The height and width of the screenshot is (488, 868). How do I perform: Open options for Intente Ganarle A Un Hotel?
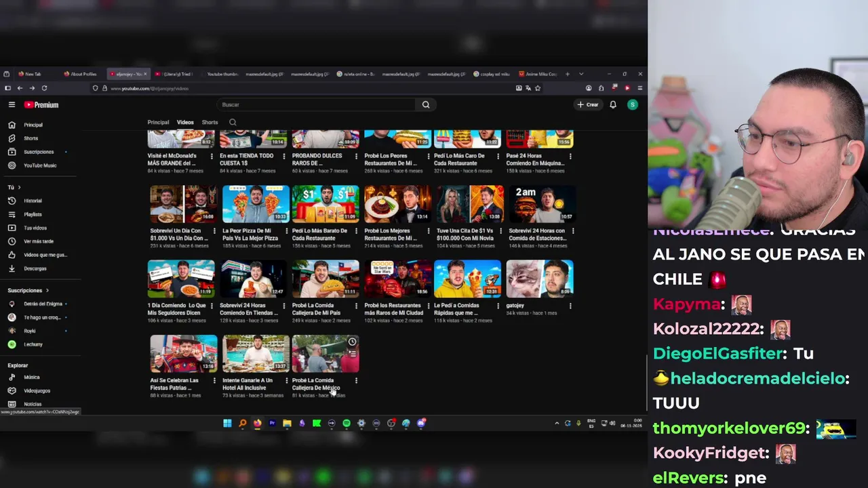pyautogui.click(x=286, y=381)
